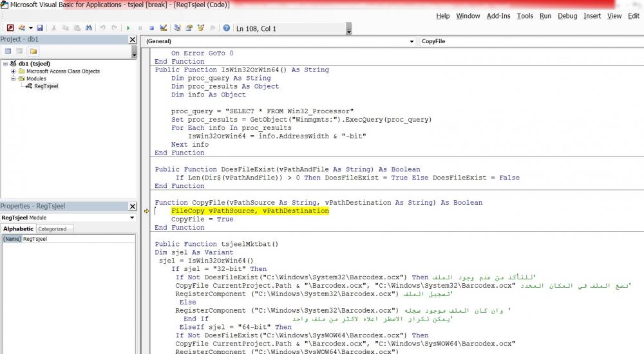Expand Microsoft Access Class Objects node
644x354 pixels.
pos(14,71)
